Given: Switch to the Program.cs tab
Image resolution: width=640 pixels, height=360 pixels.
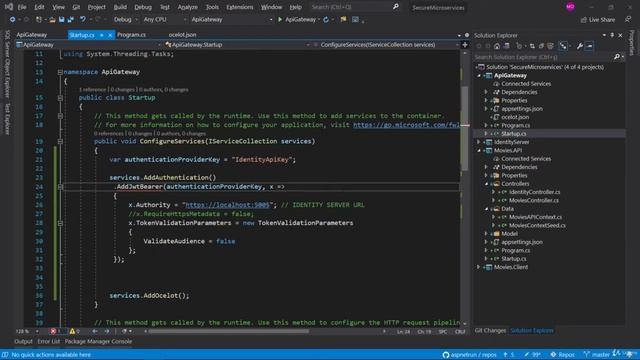Looking at the screenshot, I should pos(131,35).
